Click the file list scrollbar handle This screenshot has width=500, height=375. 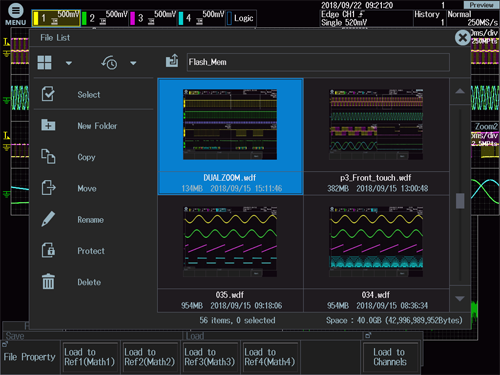(x=460, y=201)
